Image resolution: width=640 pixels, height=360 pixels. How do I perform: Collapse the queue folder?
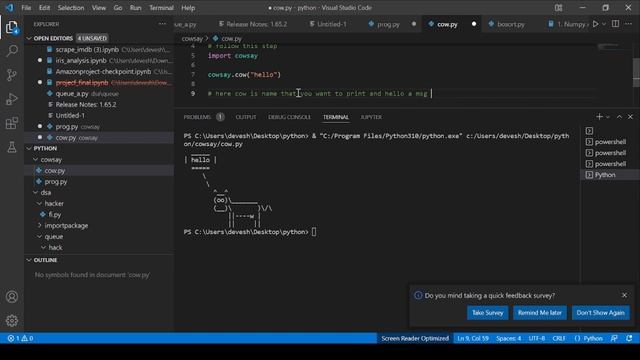pos(40,236)
